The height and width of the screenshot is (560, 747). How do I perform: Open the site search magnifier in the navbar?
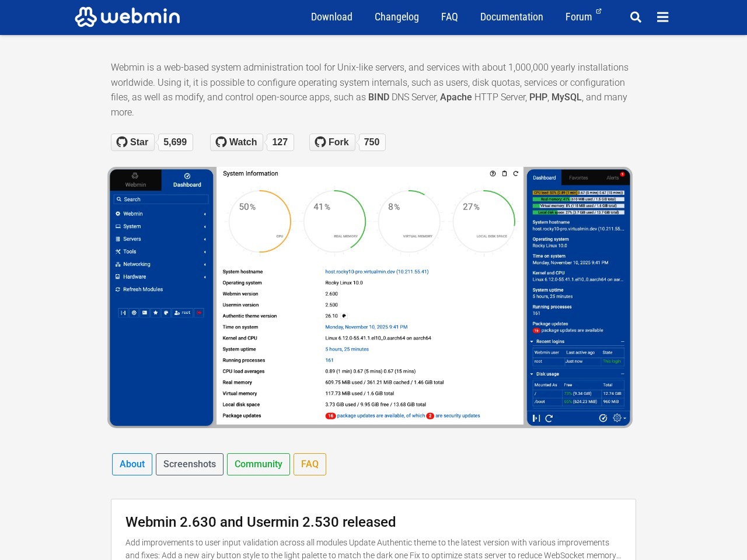(636, 17)
